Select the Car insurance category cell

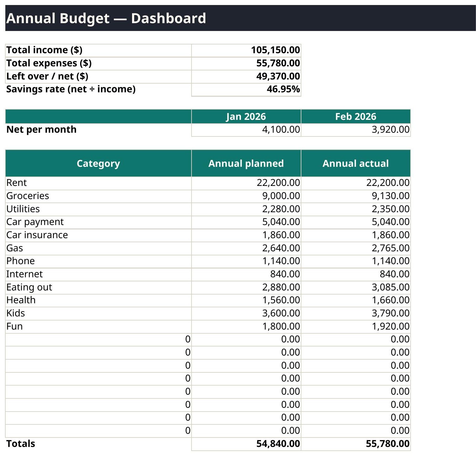(98, 235)
